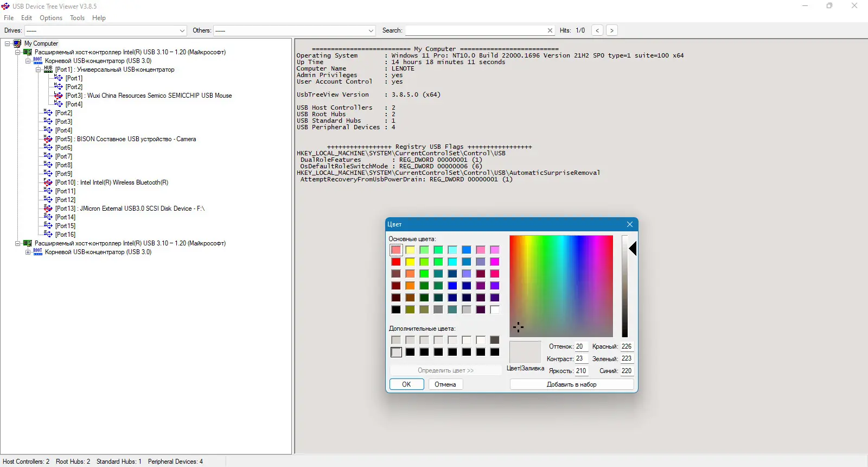Image resolution: width=868 pixels, height=467 pixels.
Task: Click the USB Device Tree Viewer title icon
Action: pos(5,6)
